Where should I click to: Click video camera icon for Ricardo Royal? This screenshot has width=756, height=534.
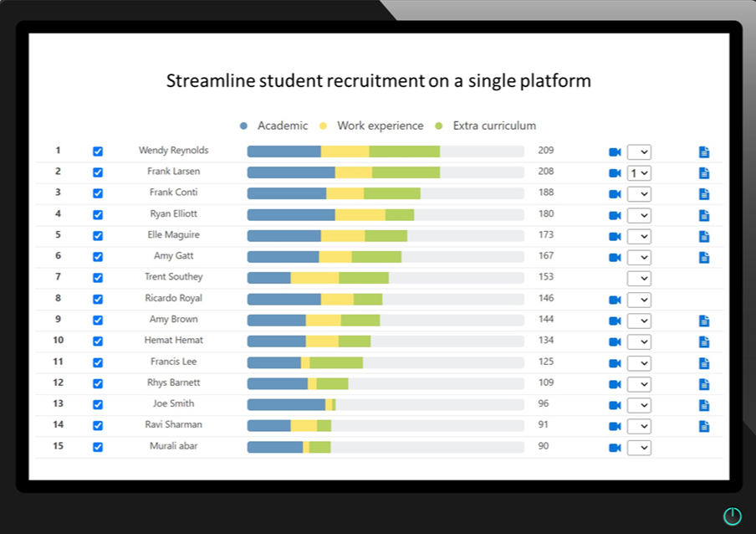pyautogui.click(x=615, y=300)
